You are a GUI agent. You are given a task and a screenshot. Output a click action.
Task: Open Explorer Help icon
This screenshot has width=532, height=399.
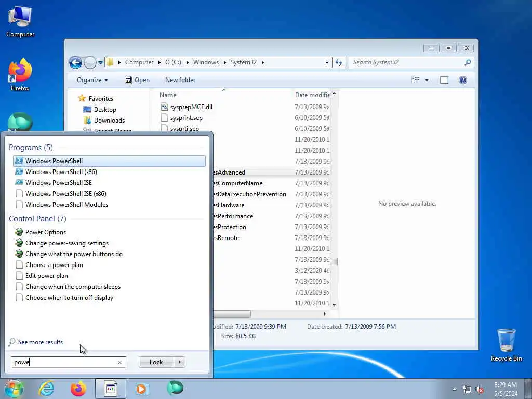463,80
